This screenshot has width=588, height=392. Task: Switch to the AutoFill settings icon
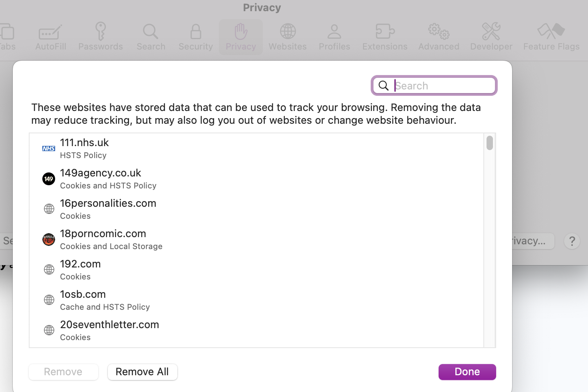(x=50, y=37)
